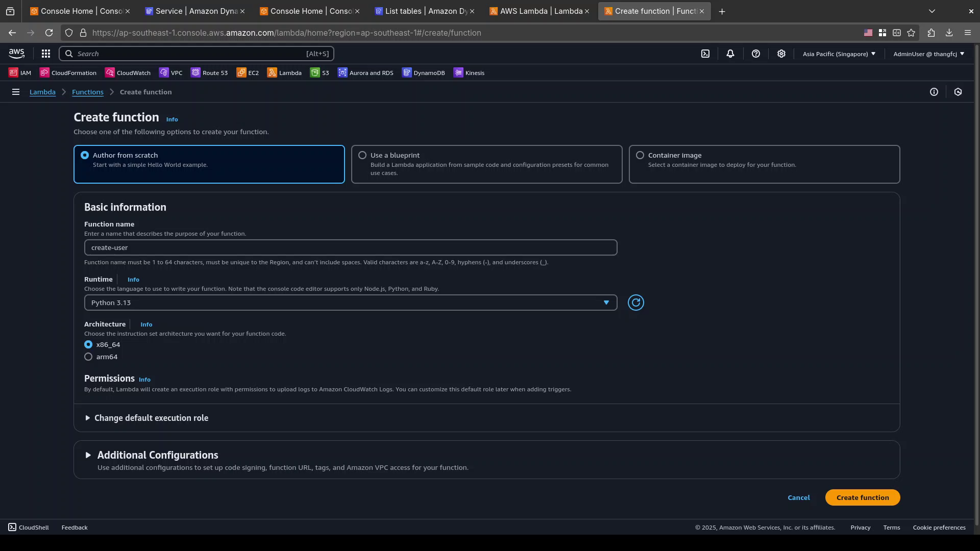Select Author from scratch option
The height and width of the screenshot is (551, 980).
tap(209, 164)
